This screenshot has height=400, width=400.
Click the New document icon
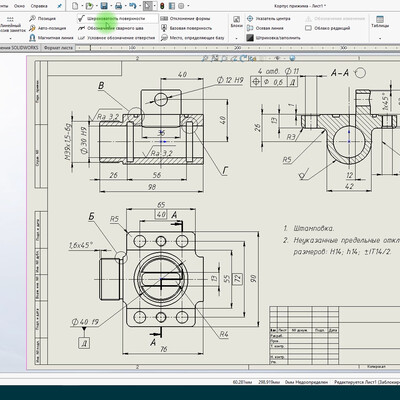tap(75, 6)
